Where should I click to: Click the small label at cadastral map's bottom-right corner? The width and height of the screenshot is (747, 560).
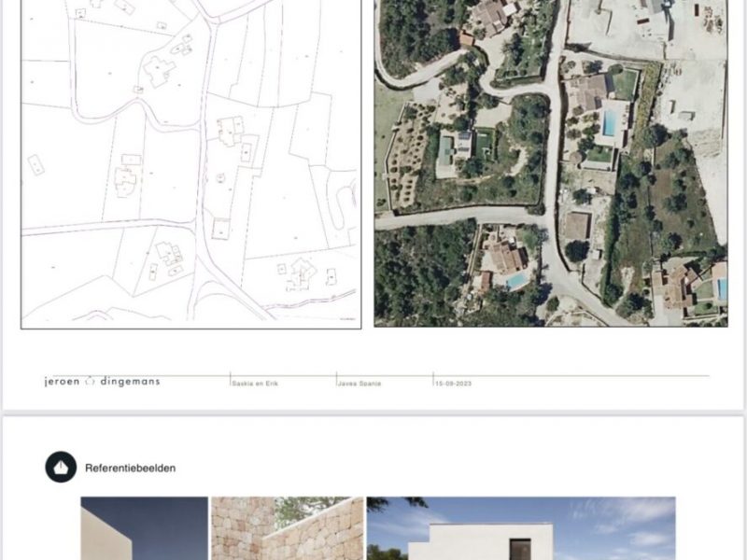coord(347,320)
